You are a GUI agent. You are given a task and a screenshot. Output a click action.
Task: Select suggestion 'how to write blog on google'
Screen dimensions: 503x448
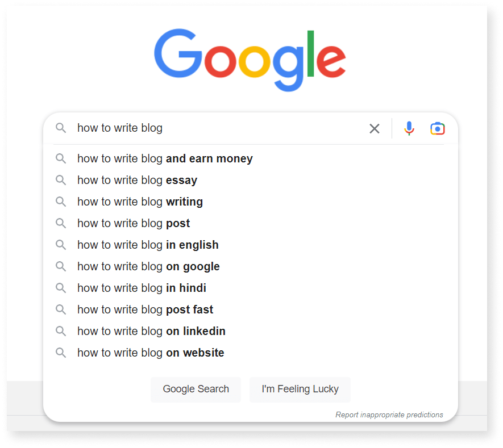148,266
